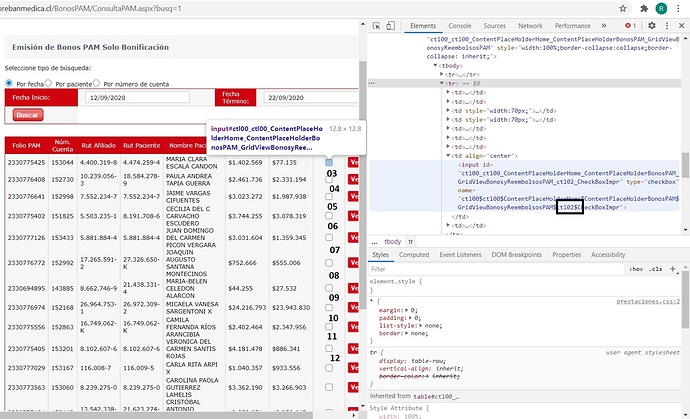This screenshot has height=419, width=690.
Task: Open the Chrome three-dot menu
Action: click(x=678, y=8)
